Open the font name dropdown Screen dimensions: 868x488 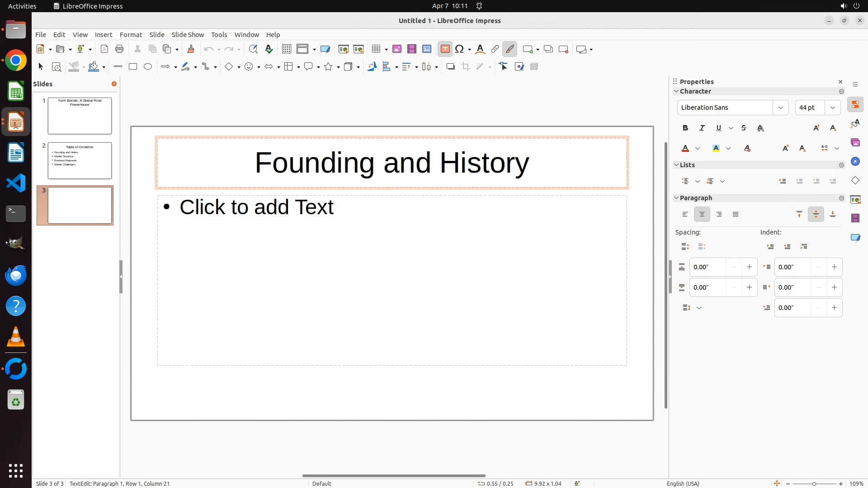tap(781, 108)
